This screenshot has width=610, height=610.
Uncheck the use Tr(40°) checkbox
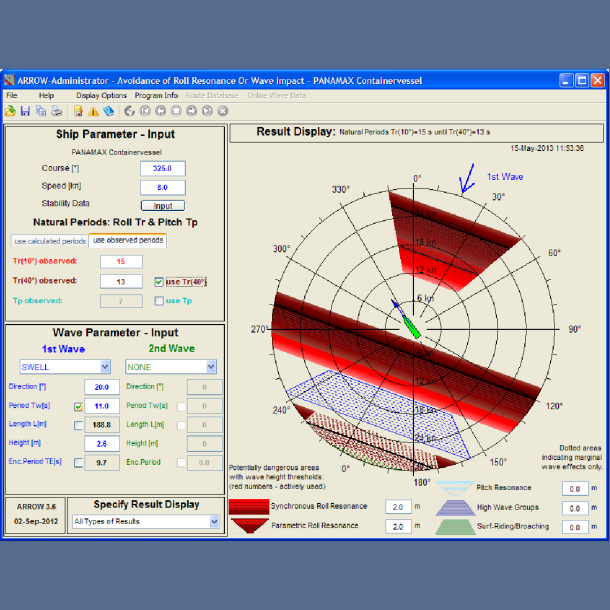[159, 282]
